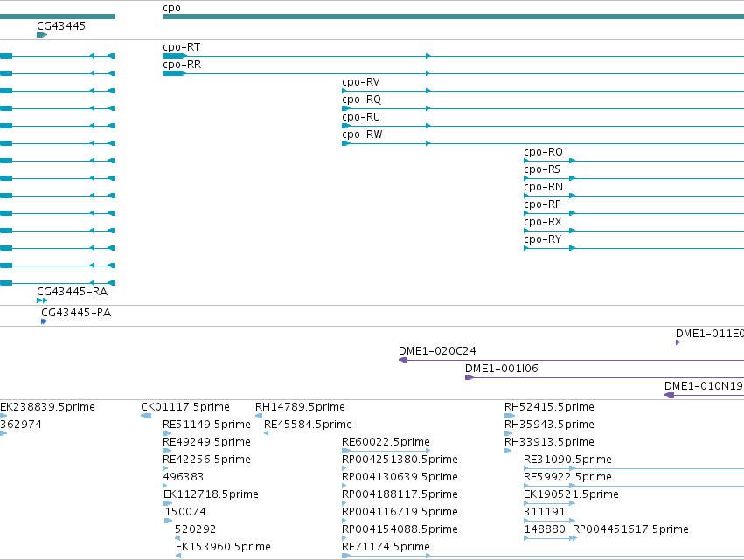This screenshot has width=744, height=560.
Task: Select transcript cpo-RV
Action: (x=360, y=82)
